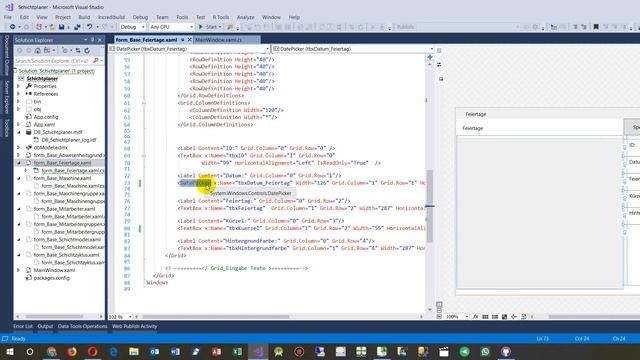Select App.xaml in Solution Explorer
640x360 pixels.
[44, 124]
